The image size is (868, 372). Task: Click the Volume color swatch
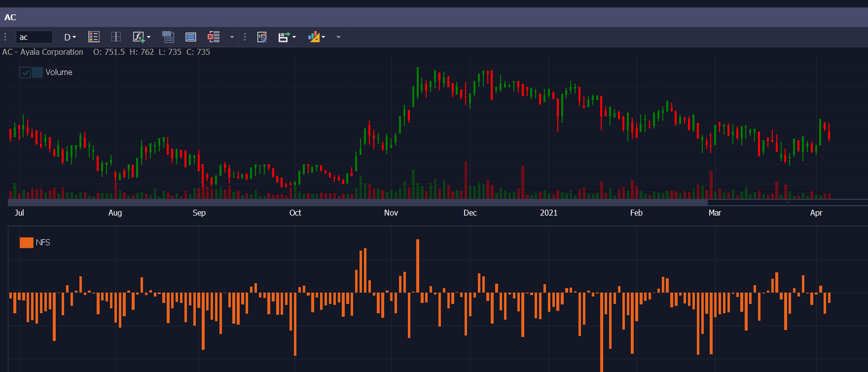pos(37,73)
